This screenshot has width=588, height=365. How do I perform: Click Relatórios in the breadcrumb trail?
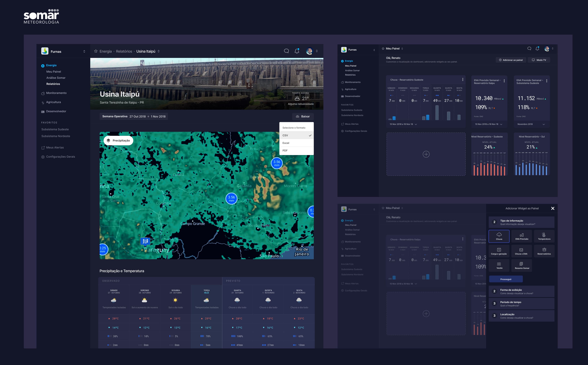124,51
